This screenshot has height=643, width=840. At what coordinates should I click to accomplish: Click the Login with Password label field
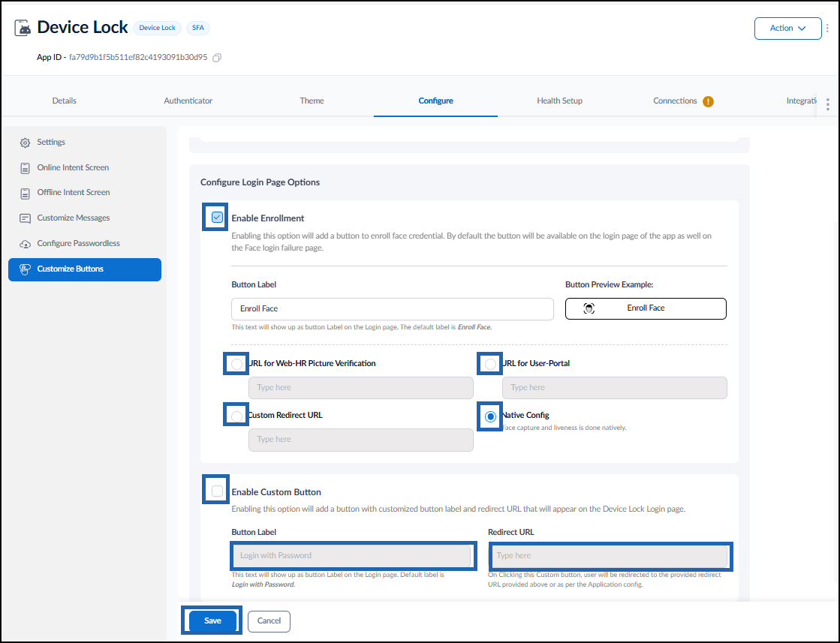tap(351, 556)
